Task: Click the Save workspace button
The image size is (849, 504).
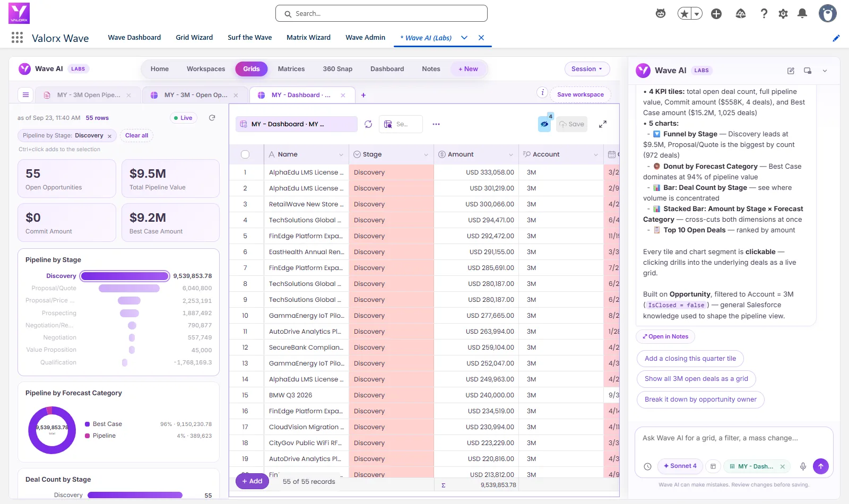Action: pyautogui.click(x=581, y=95)
